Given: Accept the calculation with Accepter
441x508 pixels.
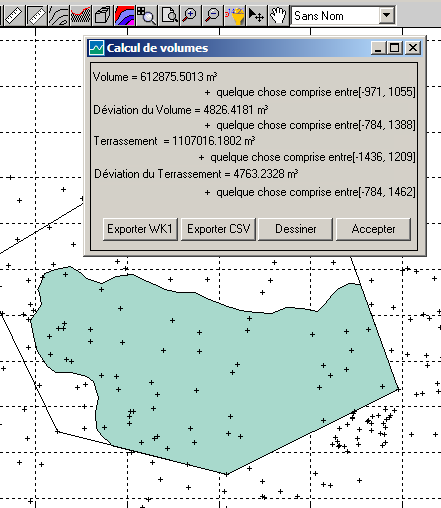Looking at the screenshot, I should click(x=373, y=229).
